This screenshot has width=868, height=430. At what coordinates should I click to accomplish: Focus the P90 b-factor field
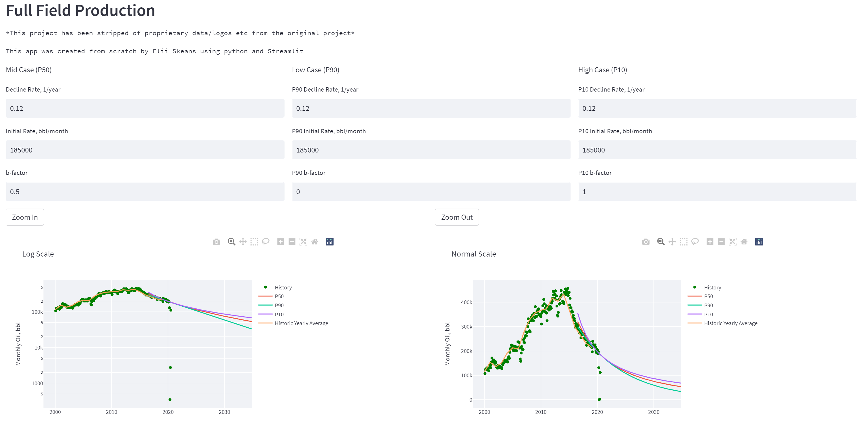pyautogui.click(x=431, y=192)
